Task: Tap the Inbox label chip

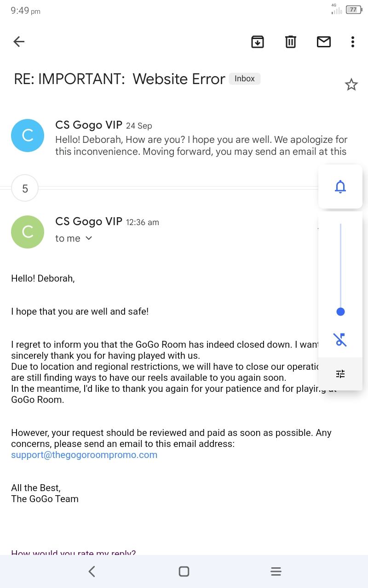Action: coord(245,79)
